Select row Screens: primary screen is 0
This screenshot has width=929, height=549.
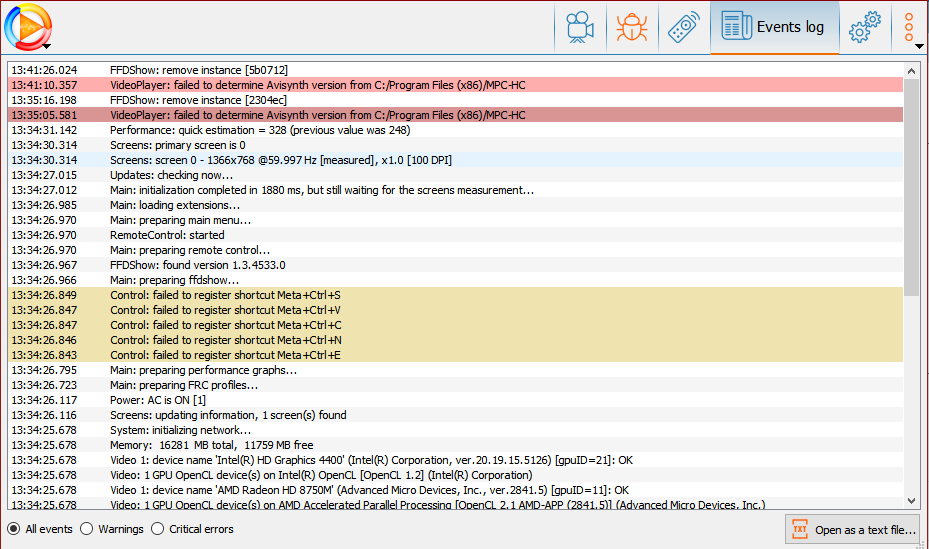456,145
